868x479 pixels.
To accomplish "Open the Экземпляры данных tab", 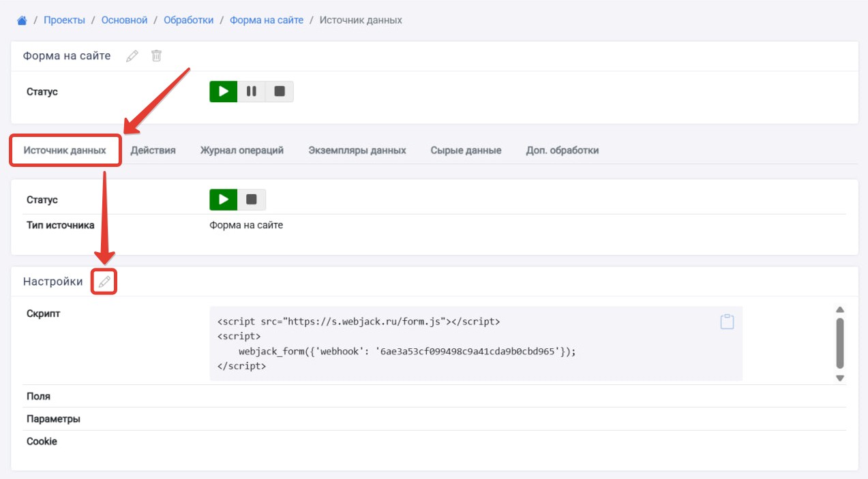I will (357, 151).
